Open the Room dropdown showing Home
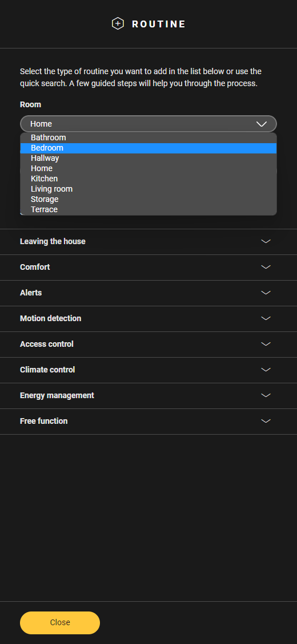This screenshot has width=297, height=644. point(148,124)
